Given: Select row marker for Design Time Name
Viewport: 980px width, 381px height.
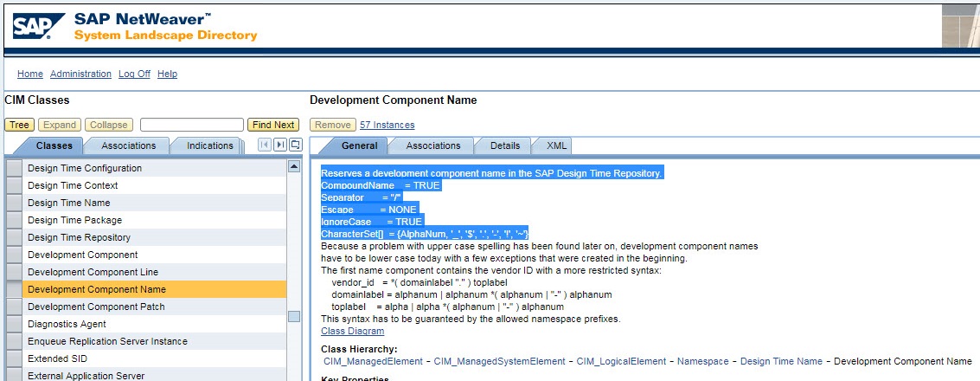Looking at the screenshot, I should pyautogui.click(x=14, y=203).
